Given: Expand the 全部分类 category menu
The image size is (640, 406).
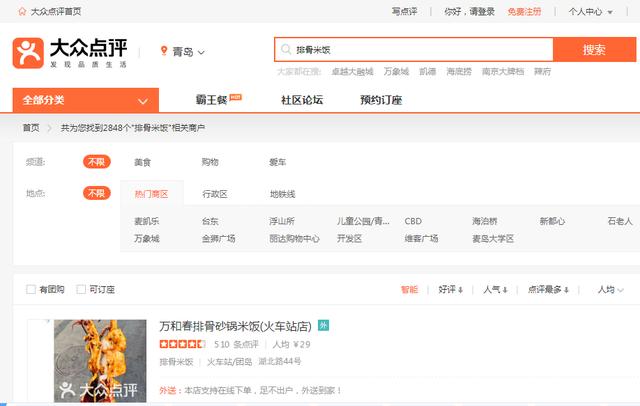Looking at the screenshot, I should tap(85, 100).
